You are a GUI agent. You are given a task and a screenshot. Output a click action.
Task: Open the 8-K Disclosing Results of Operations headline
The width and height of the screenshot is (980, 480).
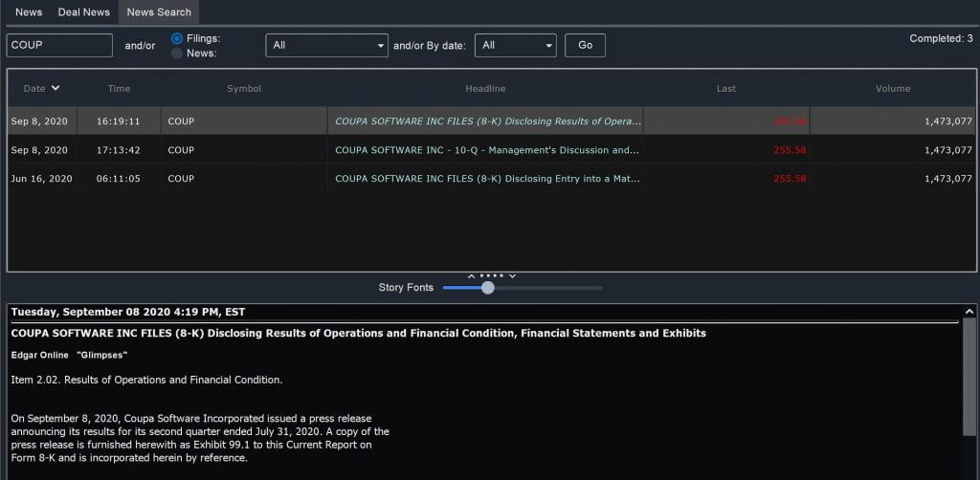point(488,121)
